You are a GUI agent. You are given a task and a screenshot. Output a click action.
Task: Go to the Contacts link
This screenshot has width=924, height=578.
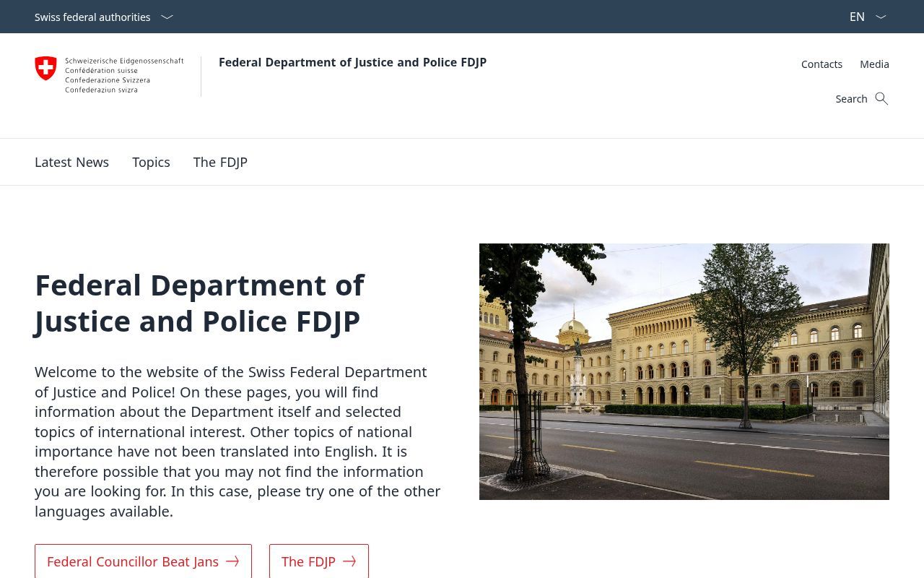(x=821, y=64)
